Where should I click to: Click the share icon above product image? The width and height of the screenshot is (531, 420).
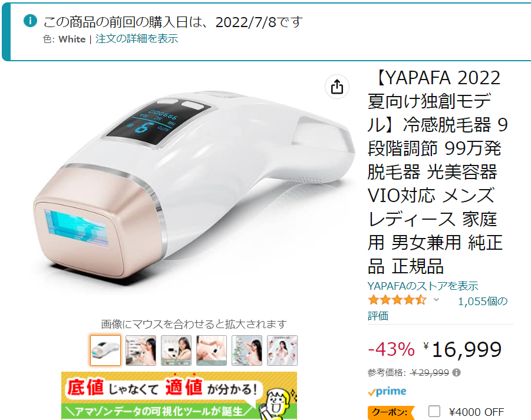pyautogui.click(x=337, y=87)
